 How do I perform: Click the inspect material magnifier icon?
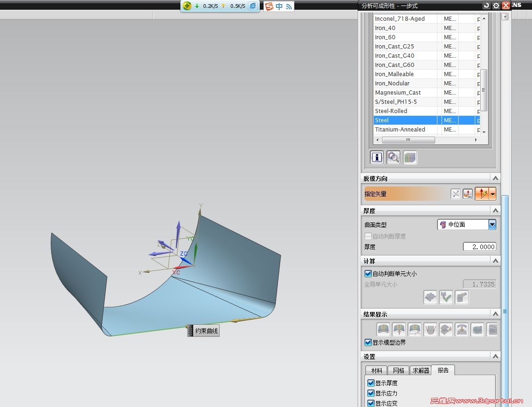tap(393, 157)
